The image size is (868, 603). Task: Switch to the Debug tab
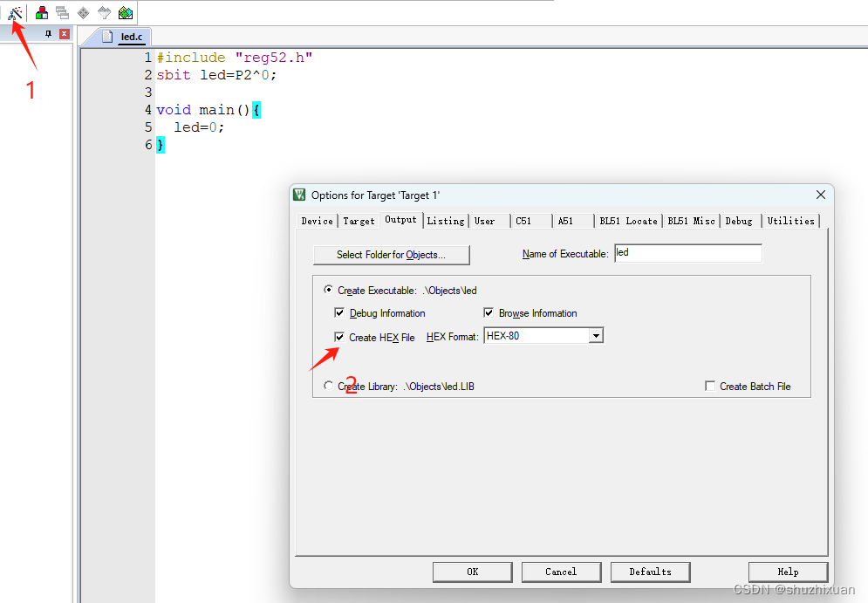click(739, 221)
